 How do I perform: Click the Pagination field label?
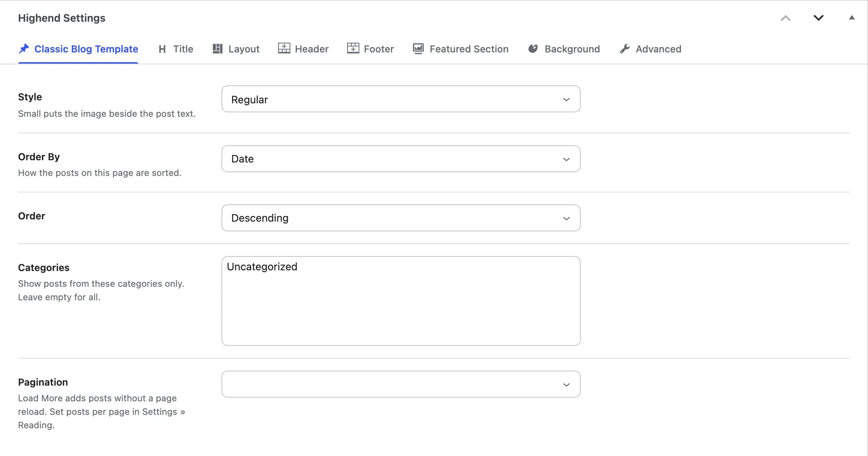tap(43, 382)
